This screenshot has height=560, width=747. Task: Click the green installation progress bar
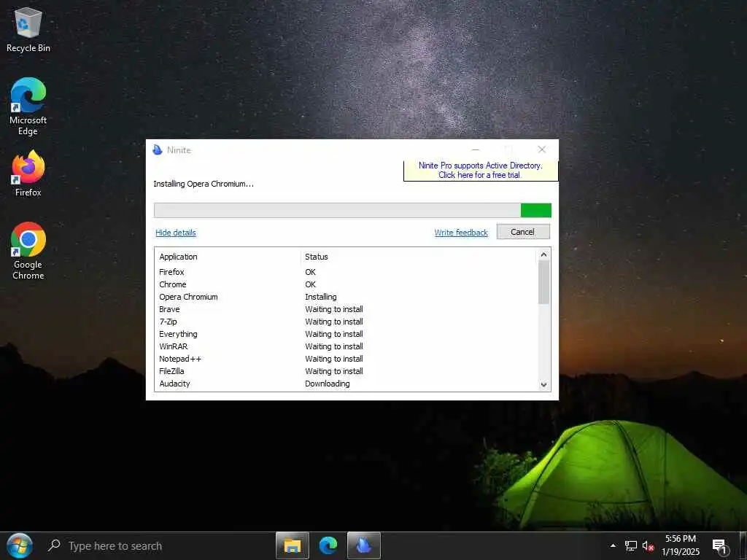(352, 210)
